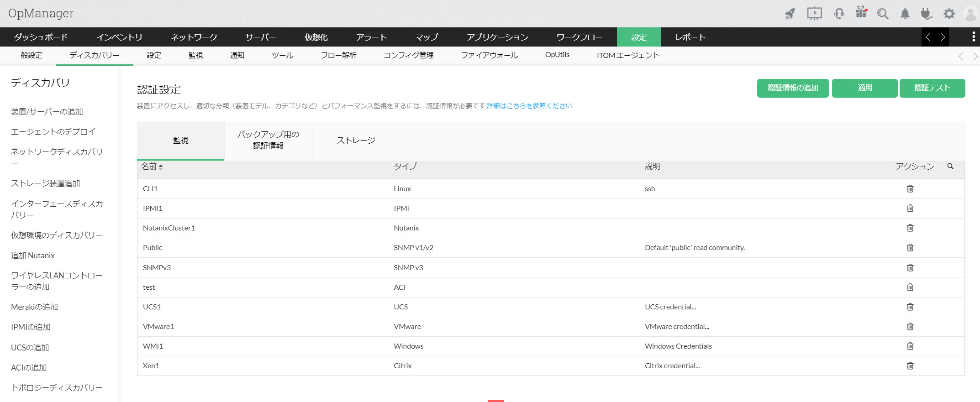Open the ワークフロー menu
980x402 pixels.
coord(580,37)
